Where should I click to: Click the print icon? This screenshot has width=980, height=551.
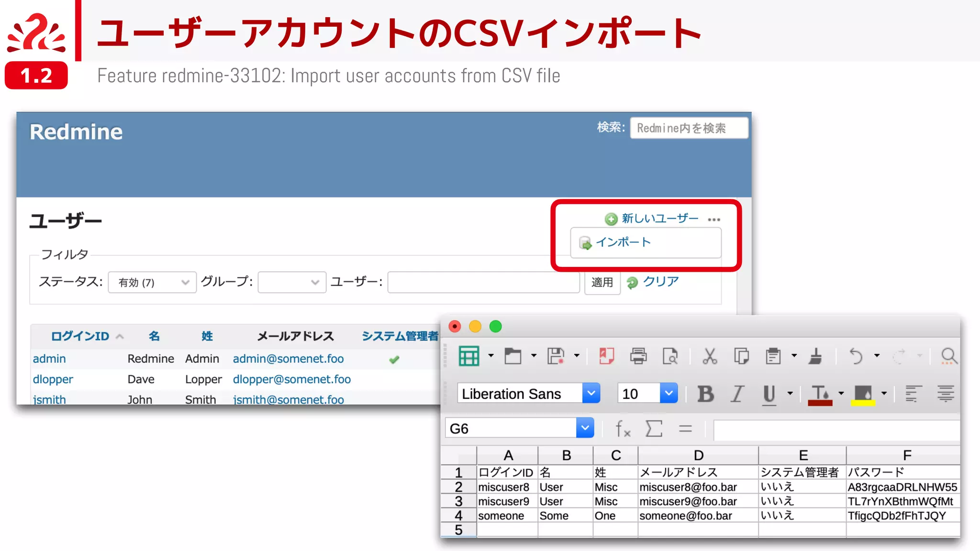pyautogui.click(x=638, y=356)
